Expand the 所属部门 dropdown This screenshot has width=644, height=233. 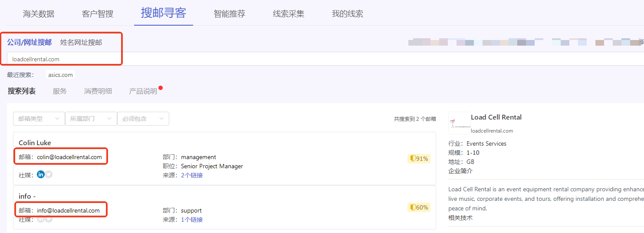point(91,119)
